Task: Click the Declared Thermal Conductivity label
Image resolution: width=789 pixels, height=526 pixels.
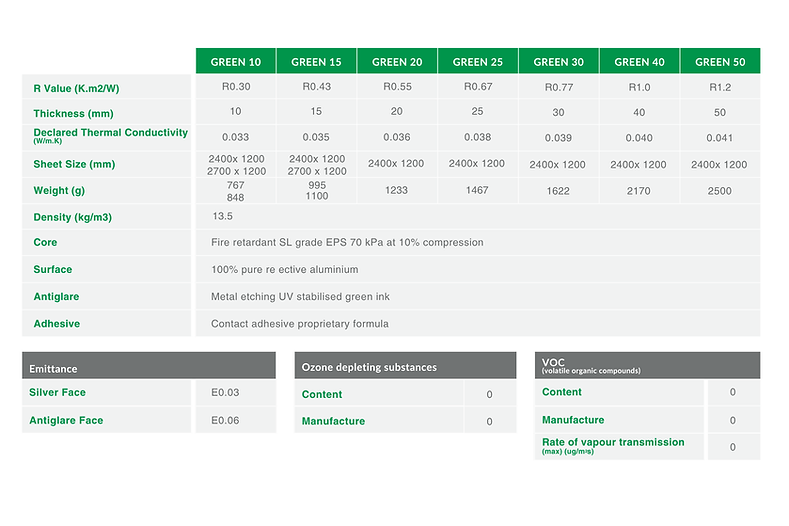Action: click(110, 135)
